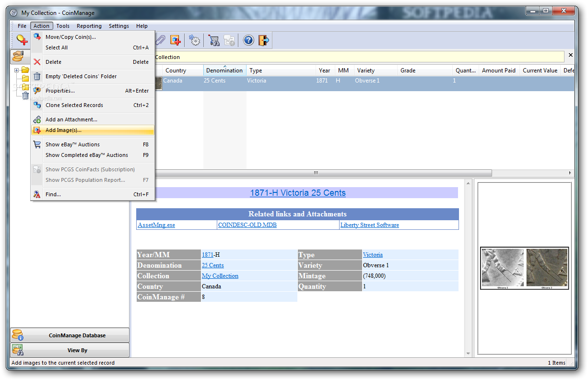Switch to the View By pane
This screenshot has width=588, height=380.
click(x=70, y=350)
